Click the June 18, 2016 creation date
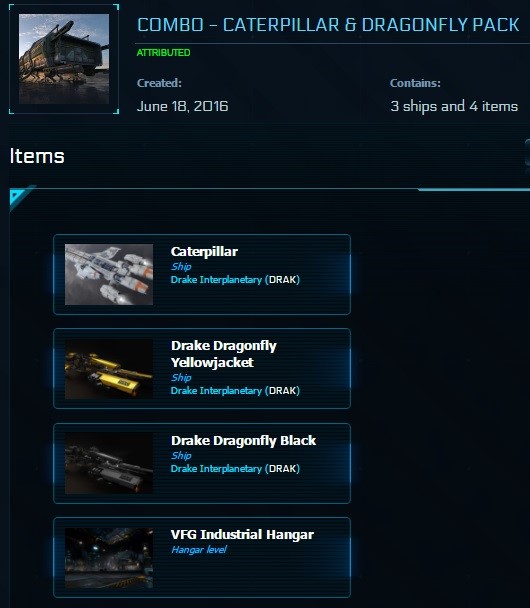The image size is (530, 608). [x=183, y=106]
